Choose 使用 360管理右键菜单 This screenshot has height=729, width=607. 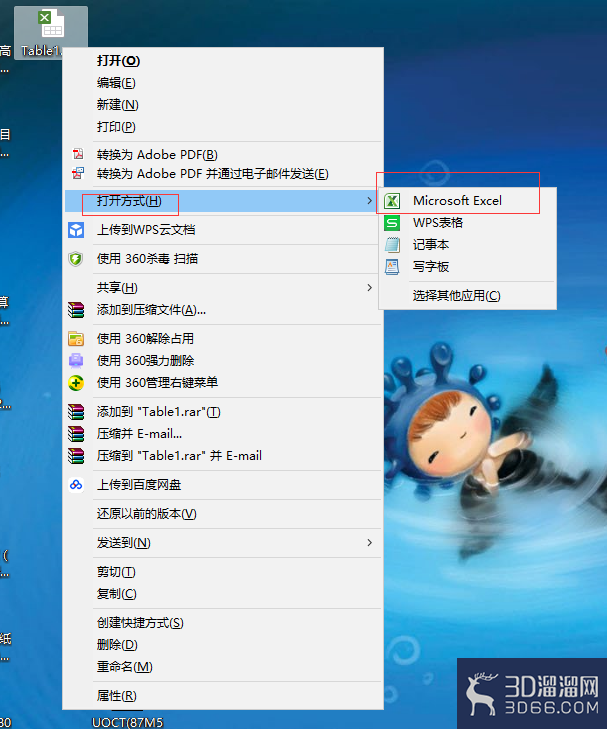click(x=223, y=383)
